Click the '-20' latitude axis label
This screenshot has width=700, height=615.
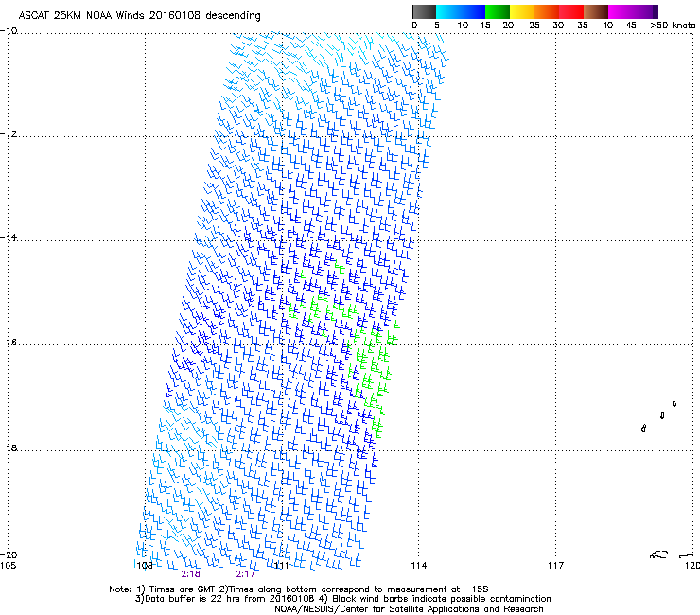9,555
